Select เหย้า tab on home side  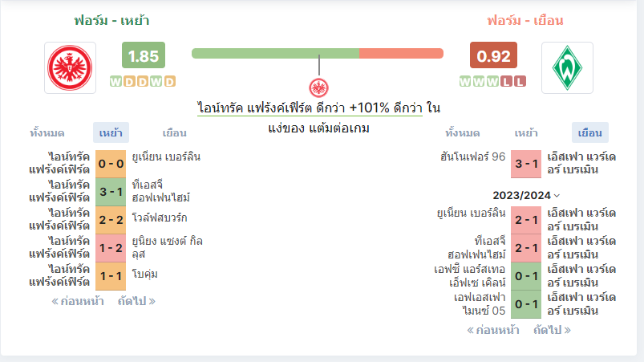coord(111,132)
